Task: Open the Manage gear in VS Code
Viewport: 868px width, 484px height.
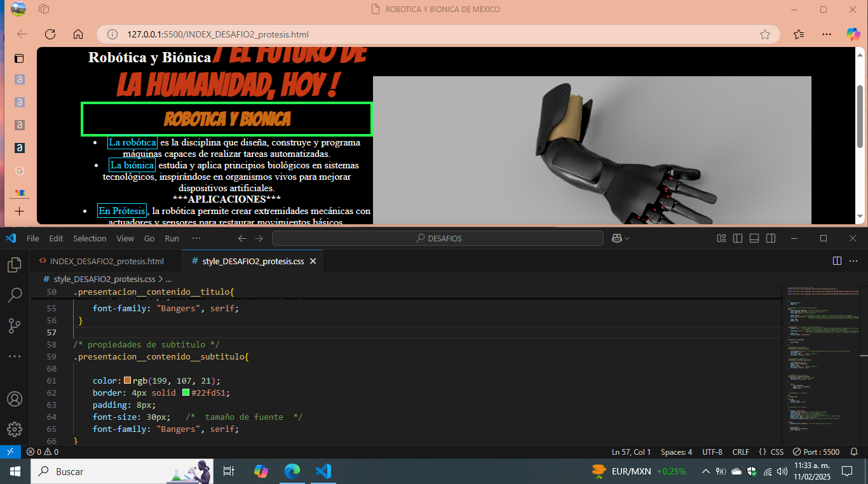Action: pos(14,429)
